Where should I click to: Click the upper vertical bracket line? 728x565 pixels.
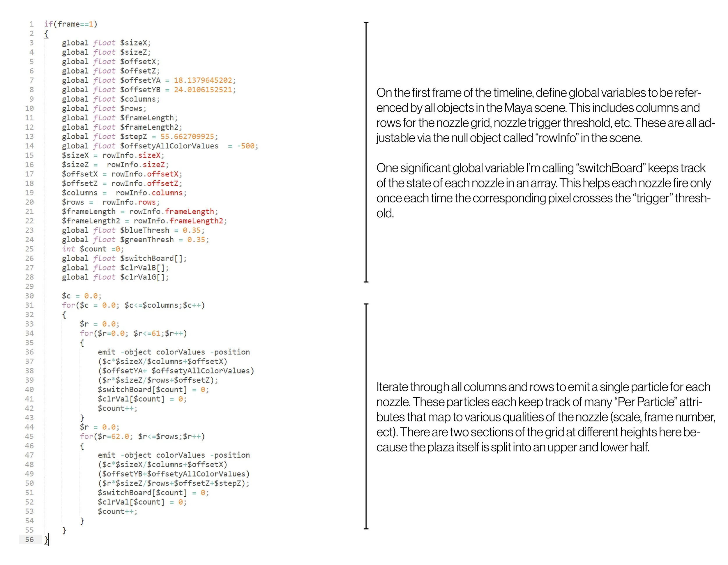[366, 152]
